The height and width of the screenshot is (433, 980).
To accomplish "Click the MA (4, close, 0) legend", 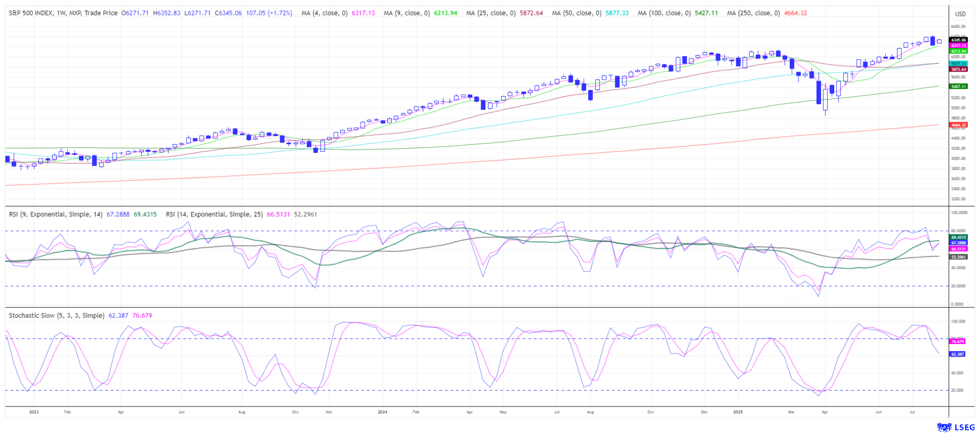I will click(324, 13).
